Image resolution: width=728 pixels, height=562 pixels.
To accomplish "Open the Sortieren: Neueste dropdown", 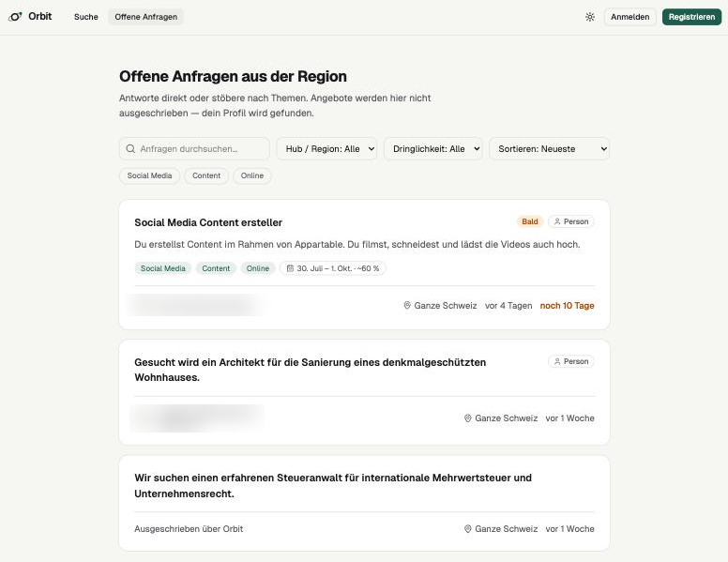I will [x=549, y=148].
